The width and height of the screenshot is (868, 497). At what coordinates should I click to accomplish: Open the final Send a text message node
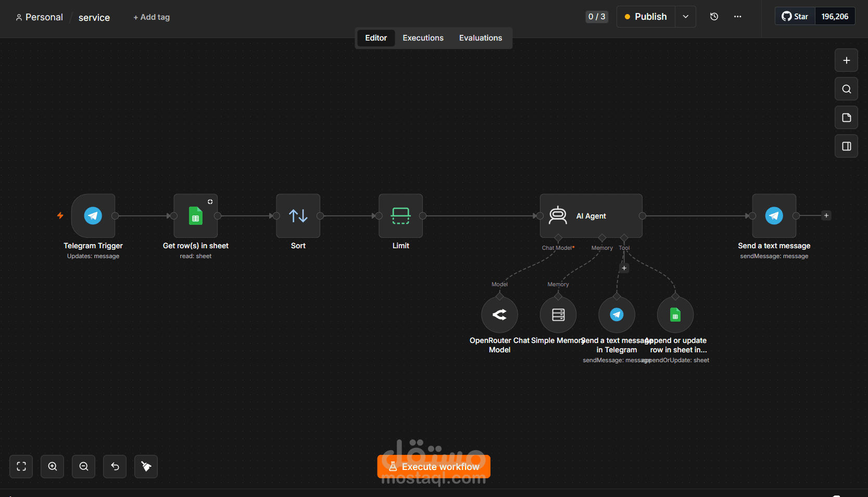[774, 215]
